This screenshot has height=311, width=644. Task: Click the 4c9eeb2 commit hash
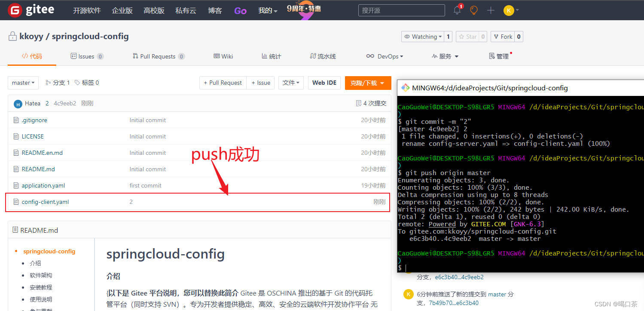pyautogui.click(x=65, y=104)
